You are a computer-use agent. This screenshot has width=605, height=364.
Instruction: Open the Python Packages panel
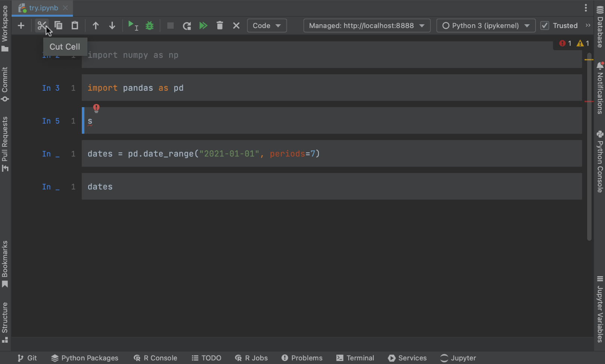(85, 358)
